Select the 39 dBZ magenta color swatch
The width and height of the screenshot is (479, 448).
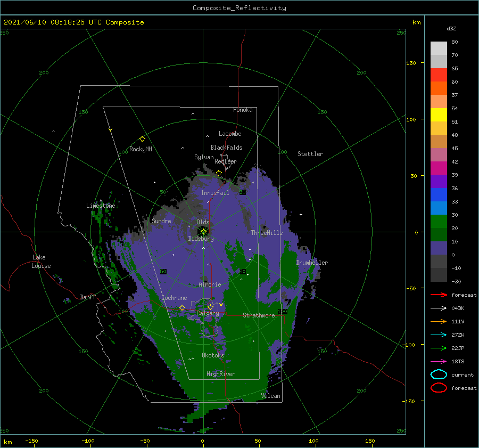(439, 168)
